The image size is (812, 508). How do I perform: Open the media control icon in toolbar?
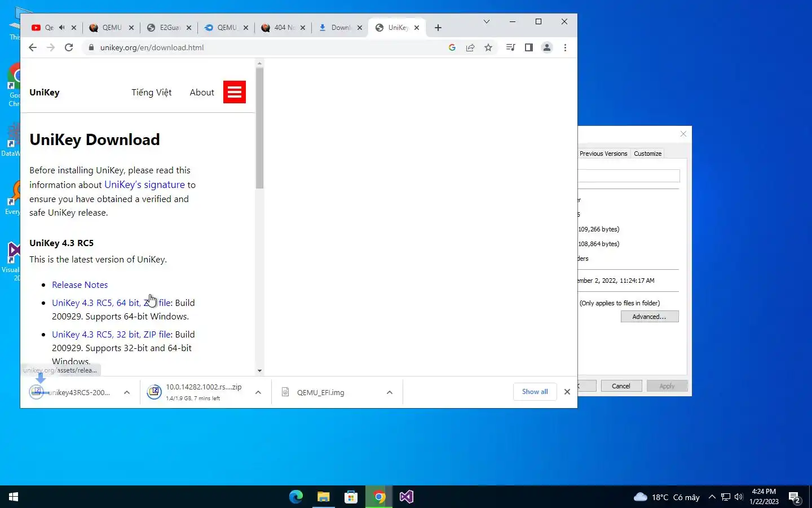tap(510, 47)
